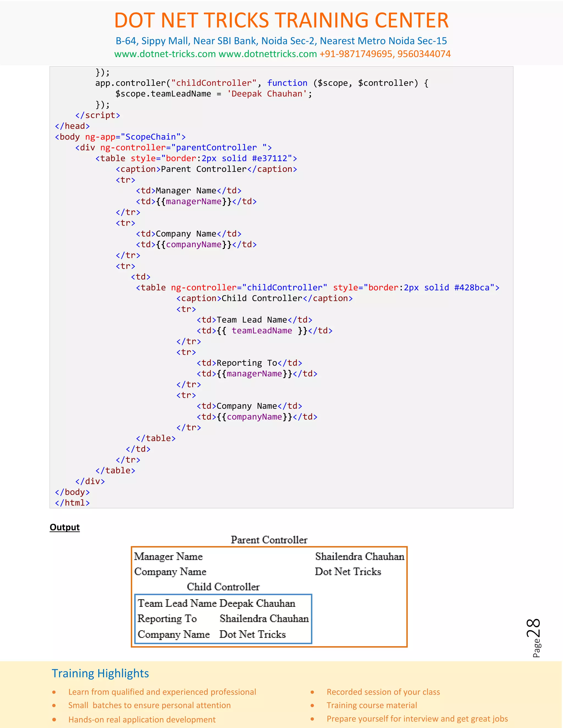
Task: Click the Hands-on real application development bullet
Action: coord(142,719)
